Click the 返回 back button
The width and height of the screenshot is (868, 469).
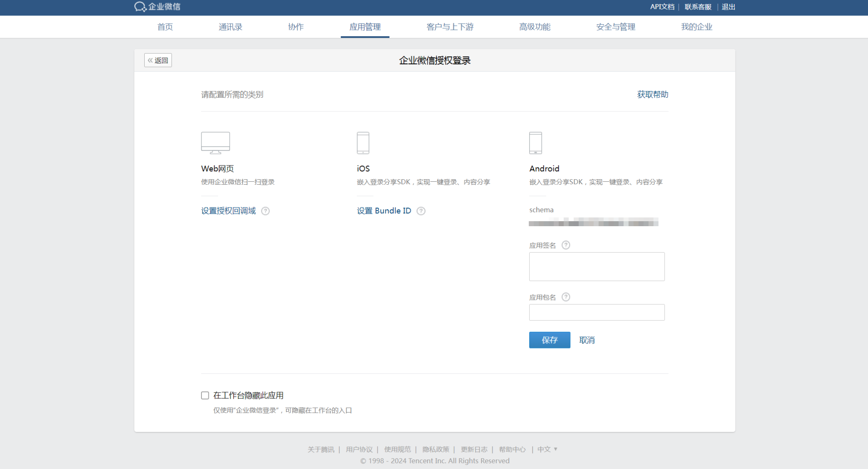click(x=158, y=60)
